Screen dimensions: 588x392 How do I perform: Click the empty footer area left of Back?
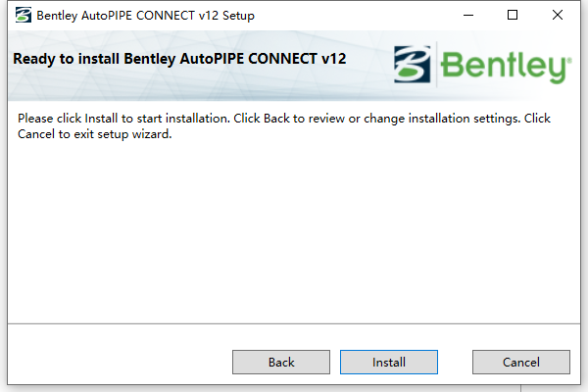pyautogui.click(x=120, y=355)
